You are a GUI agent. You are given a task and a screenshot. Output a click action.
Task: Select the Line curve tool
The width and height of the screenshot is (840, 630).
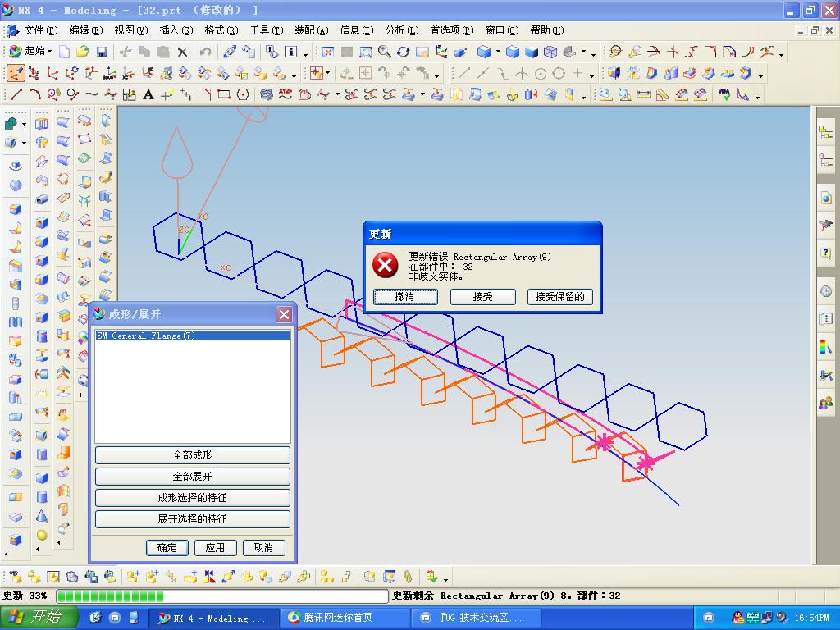tap(16, 95)
